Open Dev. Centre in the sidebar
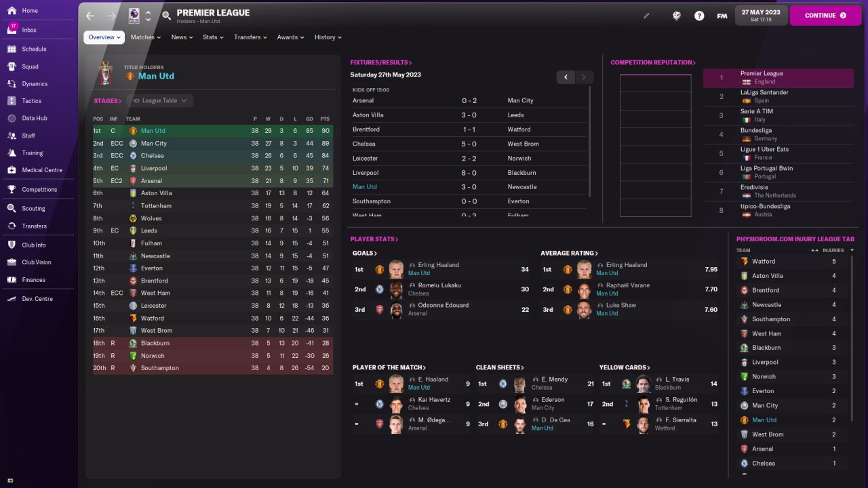The image size is (868, 488). pos(37,299)
